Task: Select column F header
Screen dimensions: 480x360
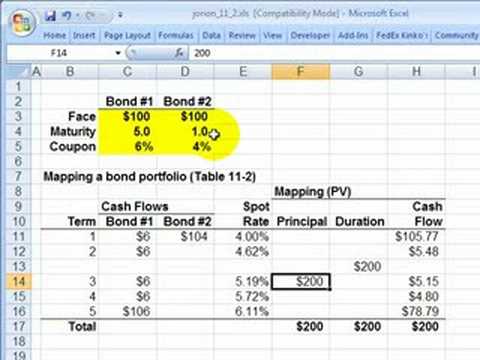Action: click(301, 72)
